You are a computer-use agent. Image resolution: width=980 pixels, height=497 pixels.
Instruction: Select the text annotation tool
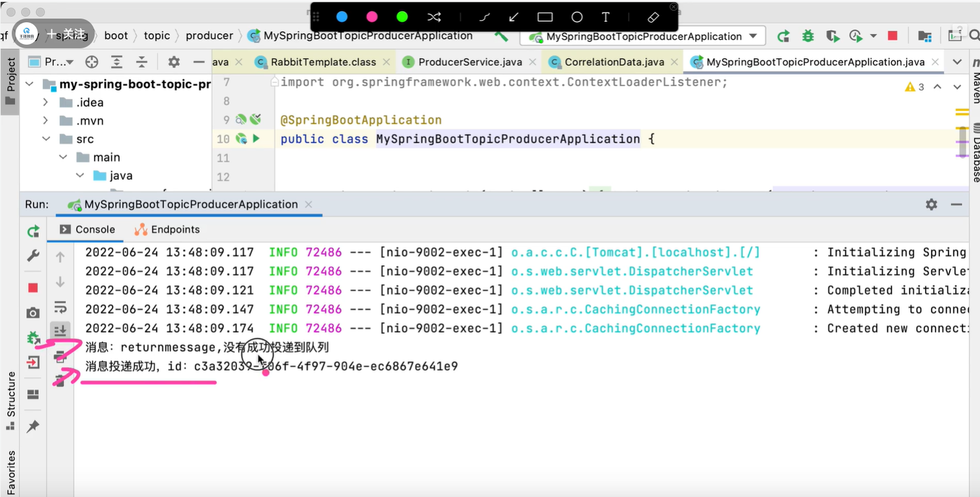605,17
